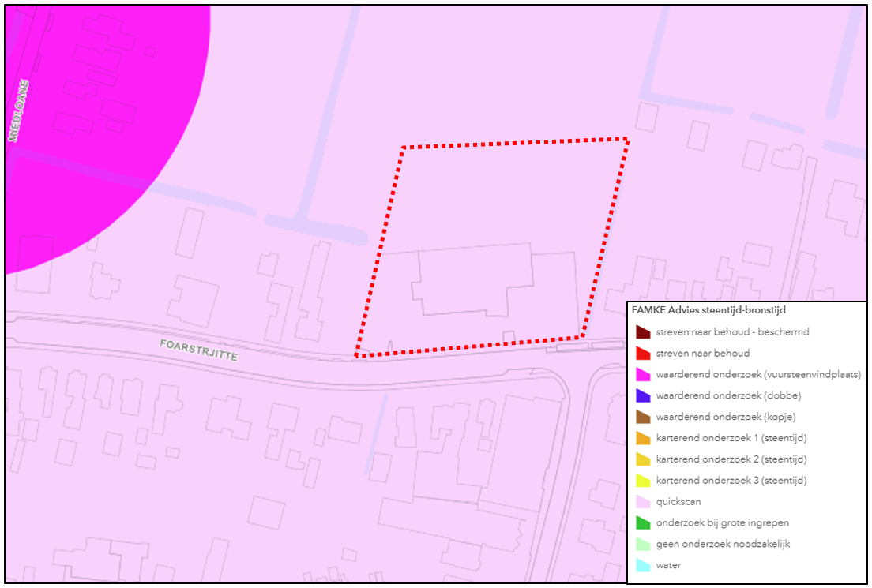Select the orange karterend onderzoek 1 swatch
Image resolution: width=872 pixels, height=588 pixels.
tap(643, 438)
